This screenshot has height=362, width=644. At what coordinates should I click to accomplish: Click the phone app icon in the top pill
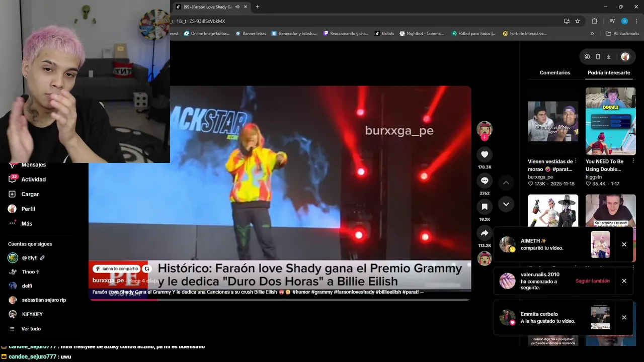[598, 57]
